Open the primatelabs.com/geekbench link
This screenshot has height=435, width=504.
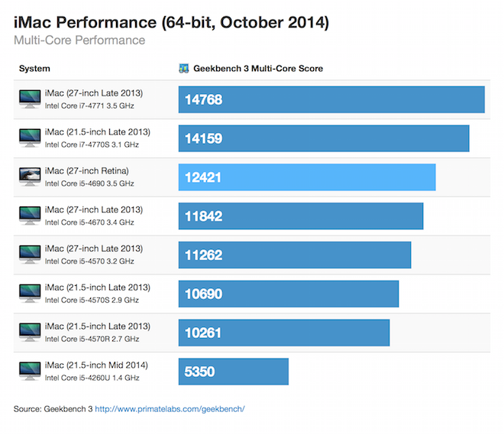coord(170,409)
